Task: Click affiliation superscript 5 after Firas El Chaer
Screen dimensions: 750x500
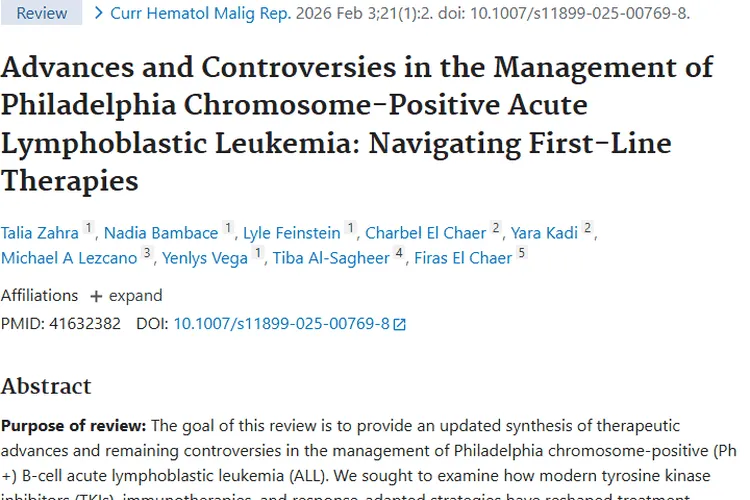Action: pyautogui.click(x=521, y=255)
